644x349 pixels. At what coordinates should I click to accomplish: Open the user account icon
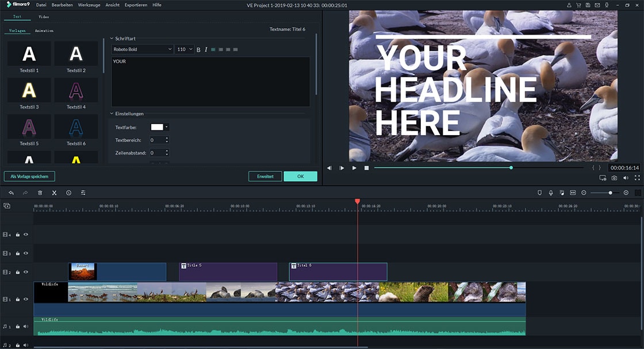pyautogui.click(x=569, y=5)
